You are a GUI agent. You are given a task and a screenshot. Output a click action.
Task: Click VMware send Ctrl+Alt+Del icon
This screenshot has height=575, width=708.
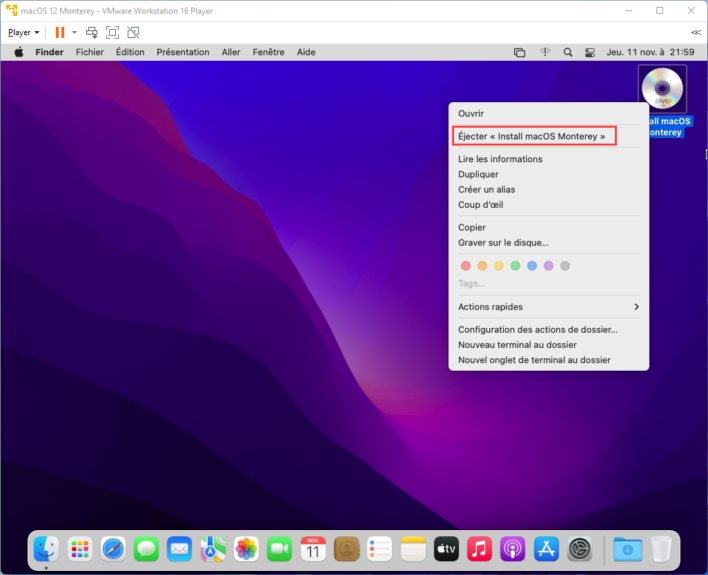click(x=92, y=32)
